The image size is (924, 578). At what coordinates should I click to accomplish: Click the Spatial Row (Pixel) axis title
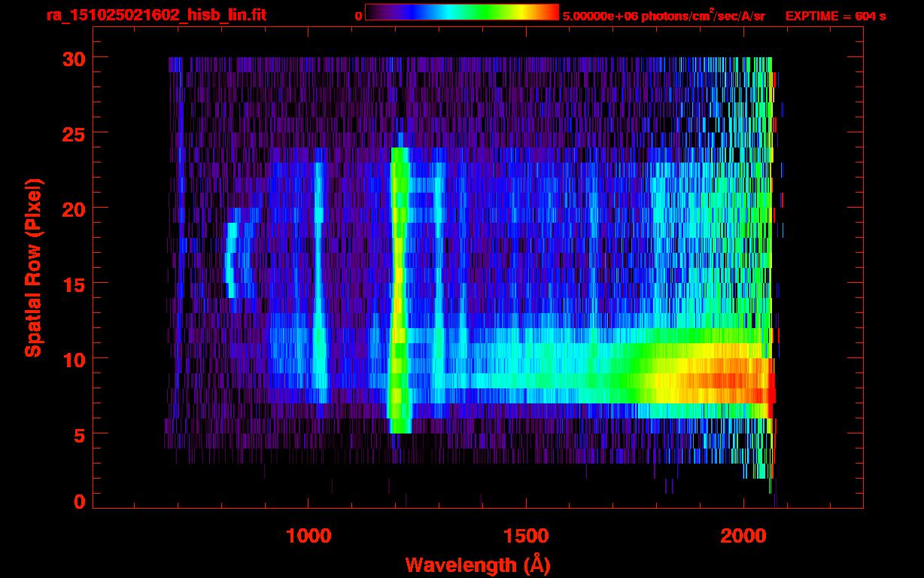tap(33, 268)
